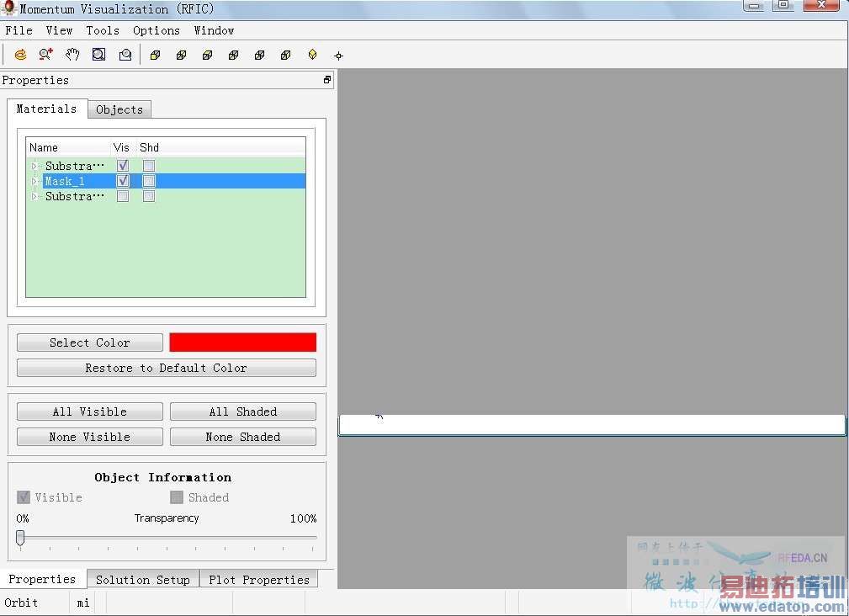
Task: Expand the bottom Substrate tree node
Action: click(x=34, y=196)
